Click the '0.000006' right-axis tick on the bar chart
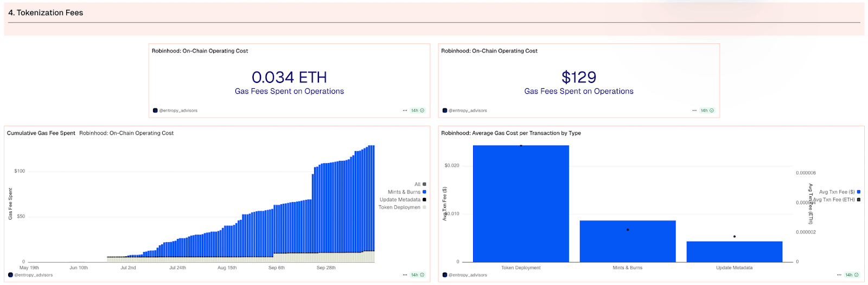 click(x=806, y=173)
